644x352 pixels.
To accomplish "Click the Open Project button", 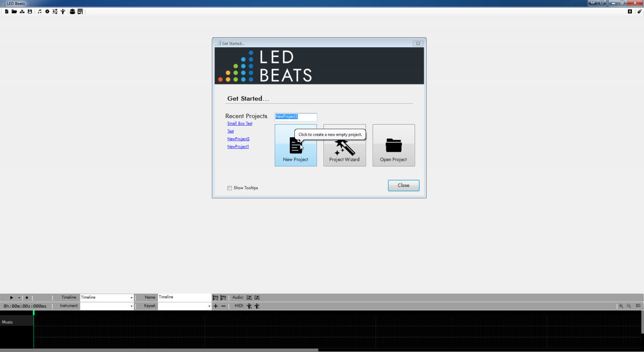I will [x=393, y=145].
